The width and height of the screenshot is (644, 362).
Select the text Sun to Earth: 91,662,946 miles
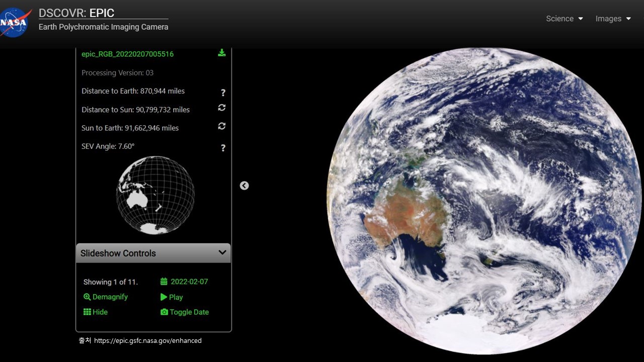130,128
